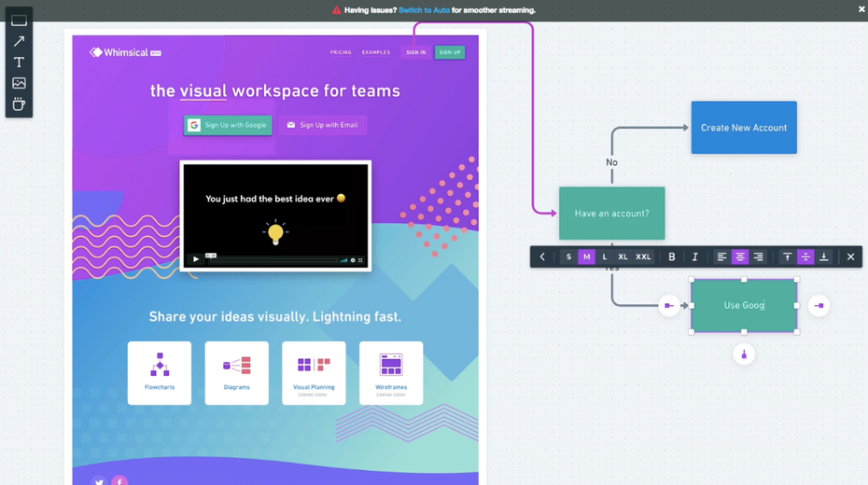Select the Text tool

point(19,62)
